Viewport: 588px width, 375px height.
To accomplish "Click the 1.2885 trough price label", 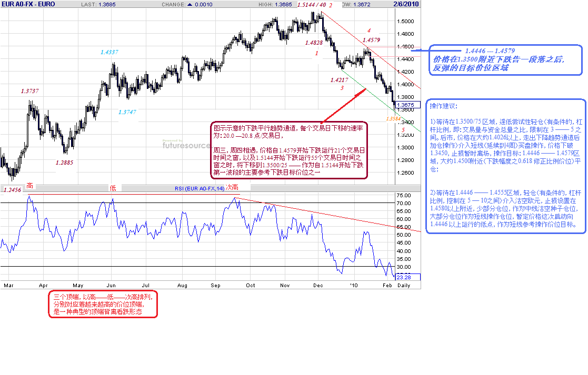I will point(65,163).
